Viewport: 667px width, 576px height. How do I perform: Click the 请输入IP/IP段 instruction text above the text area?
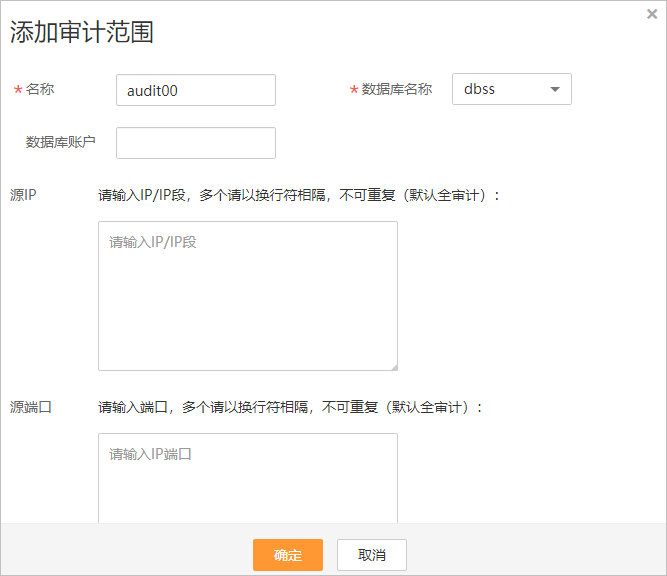(299, 195)
